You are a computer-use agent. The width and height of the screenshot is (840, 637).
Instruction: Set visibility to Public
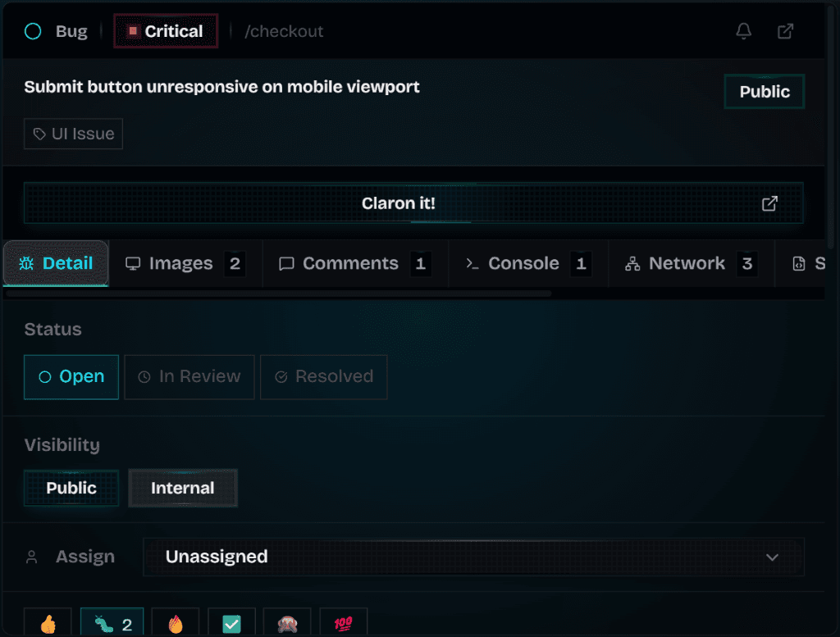pos(71,488)
